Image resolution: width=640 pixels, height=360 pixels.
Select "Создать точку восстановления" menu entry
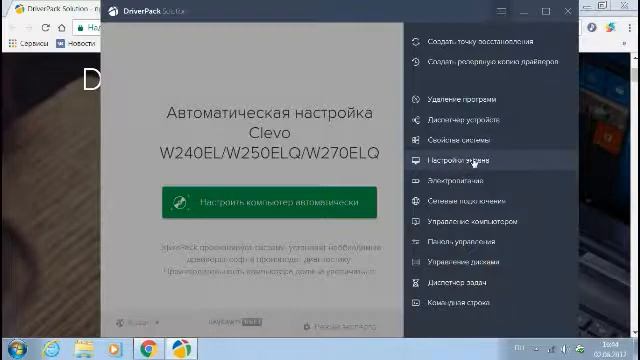coord(480,42)
